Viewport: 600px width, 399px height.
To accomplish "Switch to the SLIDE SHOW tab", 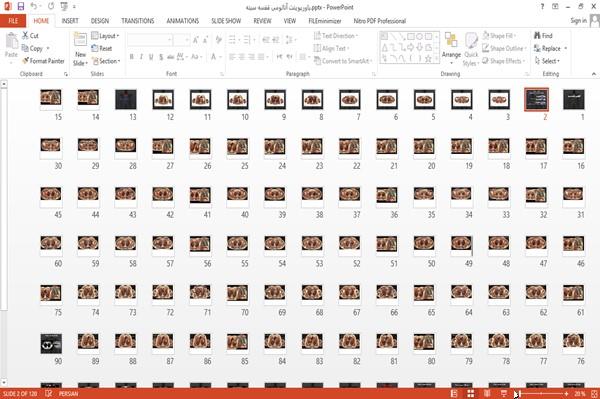I will [x=226, y=21].
